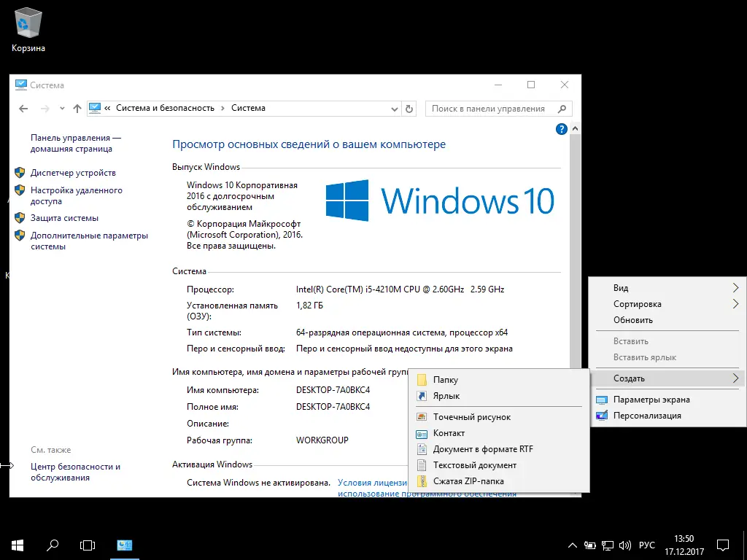Click the computer icon in the address bar
Image resolution: width=747 pixels, height=560 pixels.
click(x=95, y=108)
